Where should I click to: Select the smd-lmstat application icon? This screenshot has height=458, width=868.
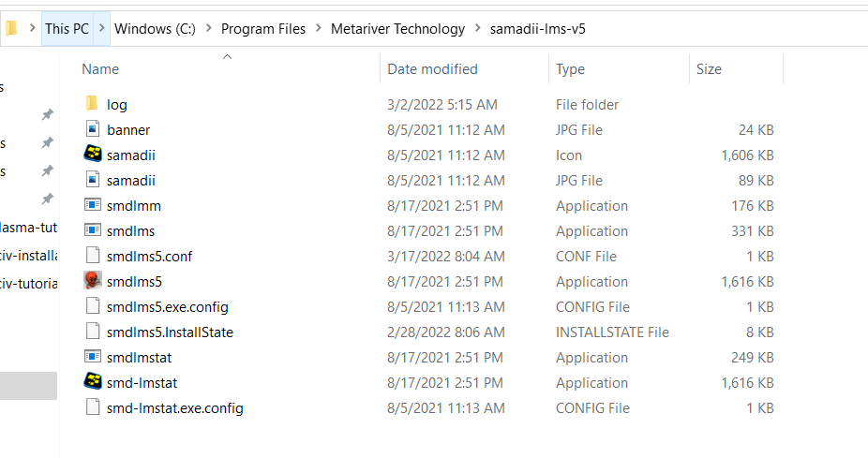click(x=92, y=382)
